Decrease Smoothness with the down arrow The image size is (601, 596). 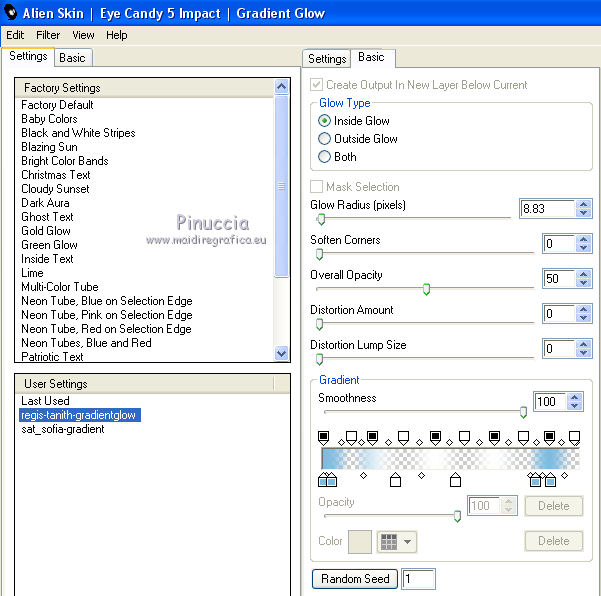574,406
